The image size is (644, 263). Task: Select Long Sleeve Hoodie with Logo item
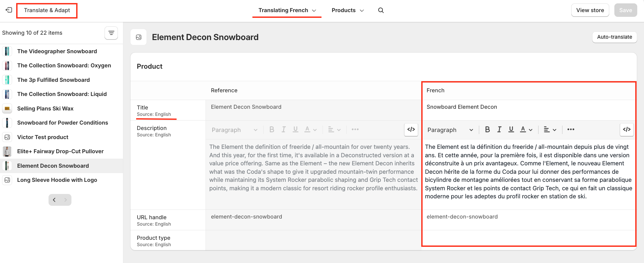pyautogui.click(x=61, y=180)
